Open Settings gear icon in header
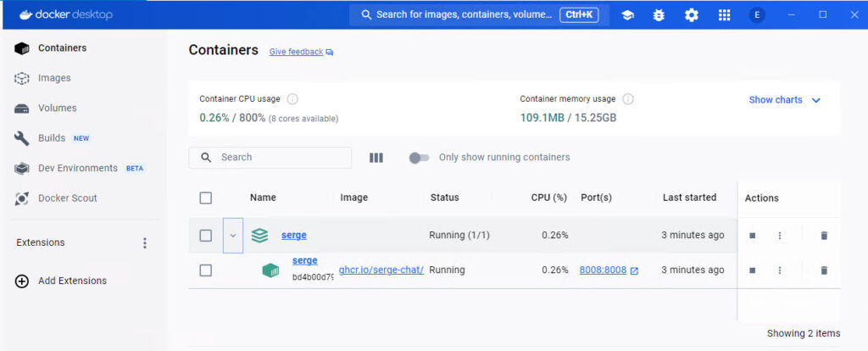Viewport: 868px width, 351px height. 692,15
